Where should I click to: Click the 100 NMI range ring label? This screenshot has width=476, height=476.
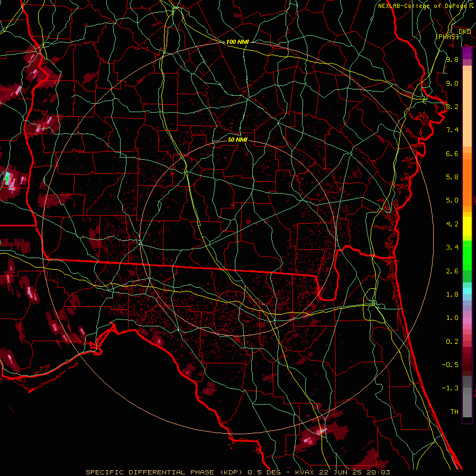coord(237,42)
